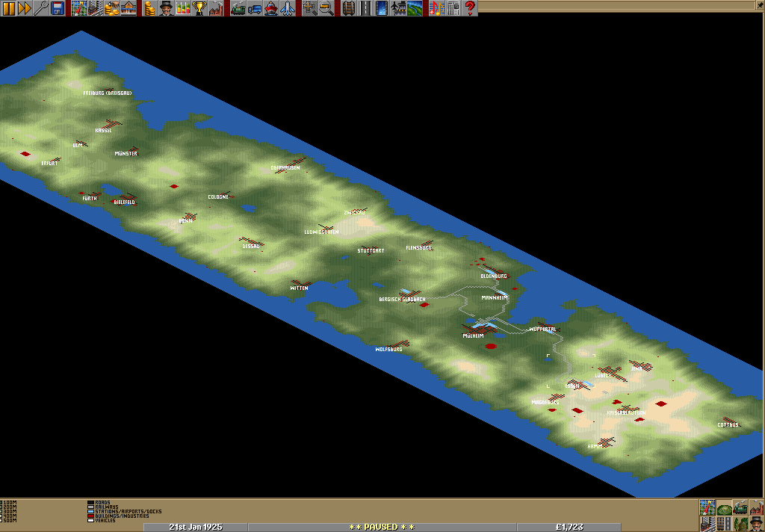
Task: Show vegetation on the smallmap
Action: pyautogui.click(x=740, y=524)
